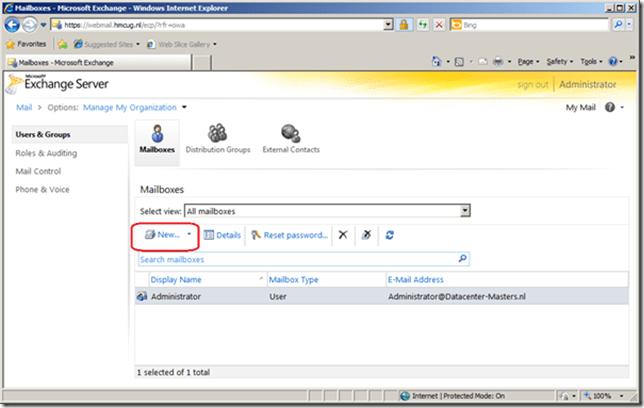The height and width of the screenshot is (408, 644).
Task: Expand the Manage My Organization dropdown
Action: pos(184,107)
